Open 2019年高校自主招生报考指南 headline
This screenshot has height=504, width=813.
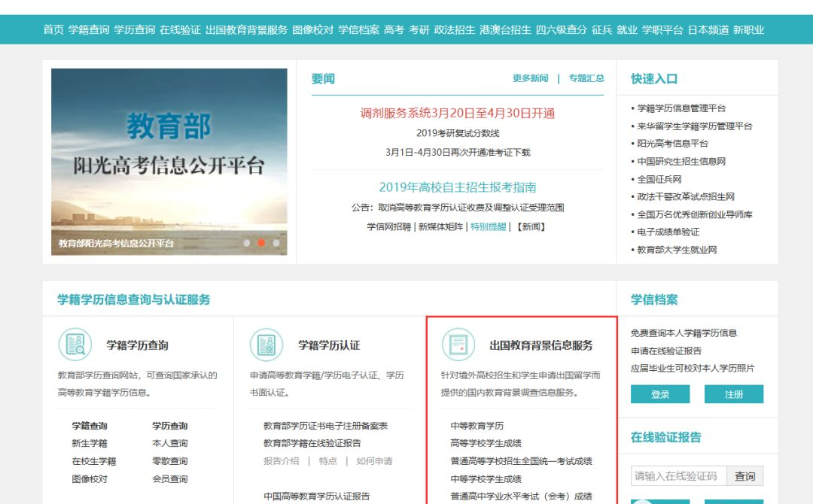point(457,187)
